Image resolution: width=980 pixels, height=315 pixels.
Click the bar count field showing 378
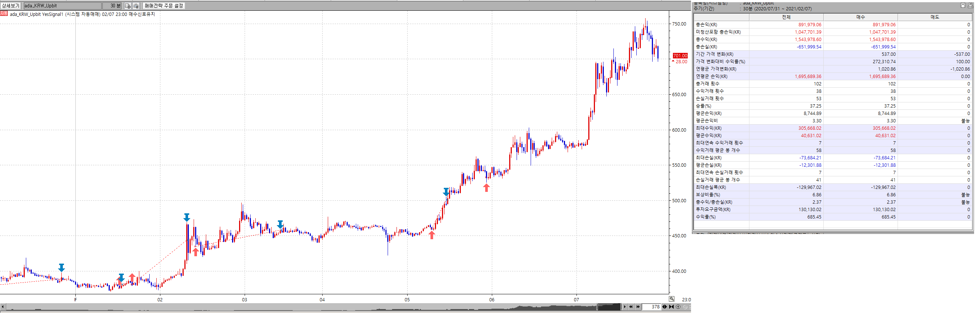(x=652, y=307)
